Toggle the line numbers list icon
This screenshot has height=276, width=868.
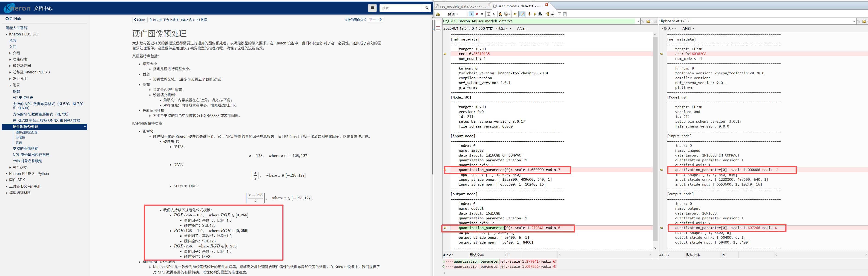[565, 14]
